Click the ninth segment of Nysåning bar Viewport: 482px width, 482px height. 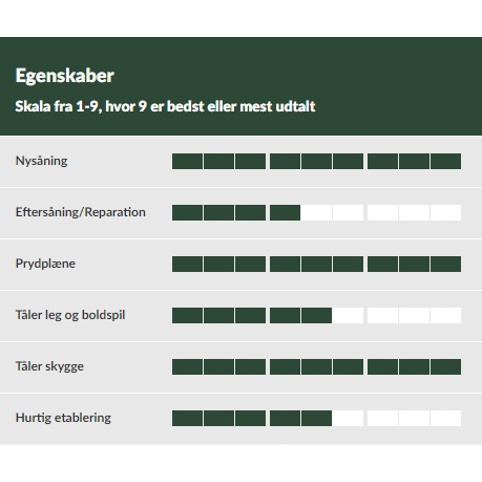(446, 161)
